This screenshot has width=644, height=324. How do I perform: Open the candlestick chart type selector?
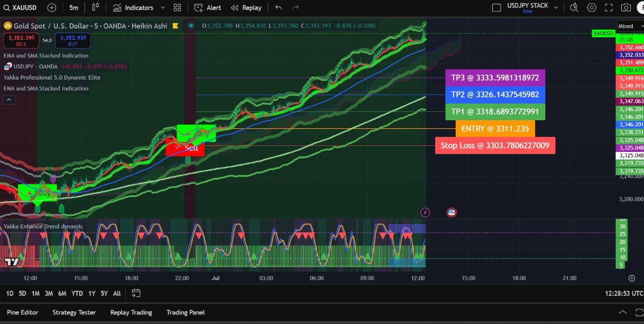(x=96, y=8)
